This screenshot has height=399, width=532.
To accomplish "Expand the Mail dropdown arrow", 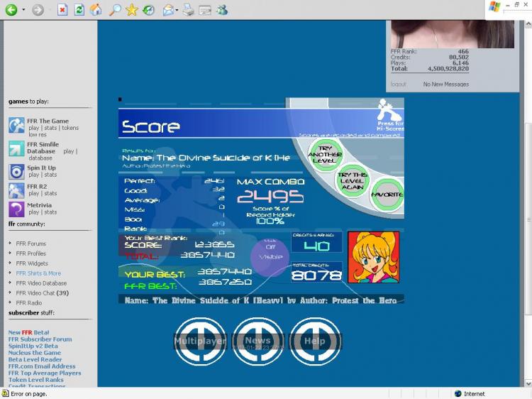I will 177,10.
